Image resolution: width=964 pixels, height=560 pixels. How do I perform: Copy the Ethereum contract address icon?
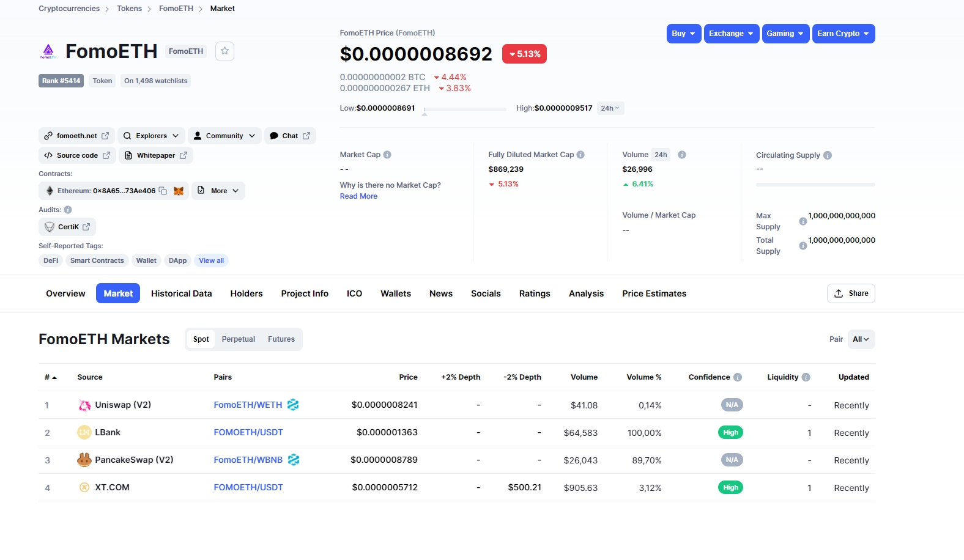pyautogui.click(x=163, y=191)
